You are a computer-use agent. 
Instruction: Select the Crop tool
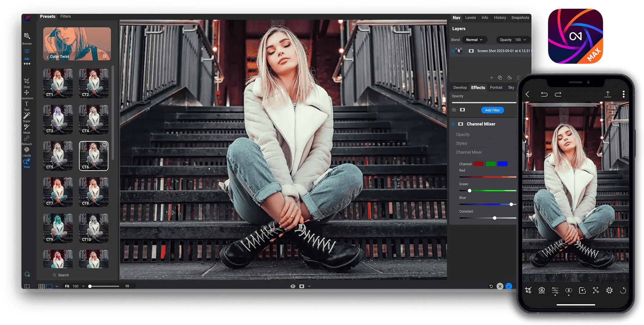[27, 83]
